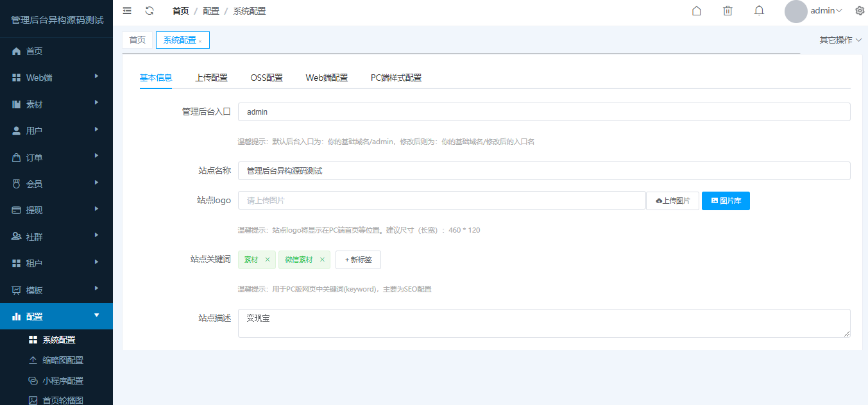Image resolution: width=868 pixels, height=405 pixels.
Task: Click the 图片库 button
Action: (x=726, y=201)
